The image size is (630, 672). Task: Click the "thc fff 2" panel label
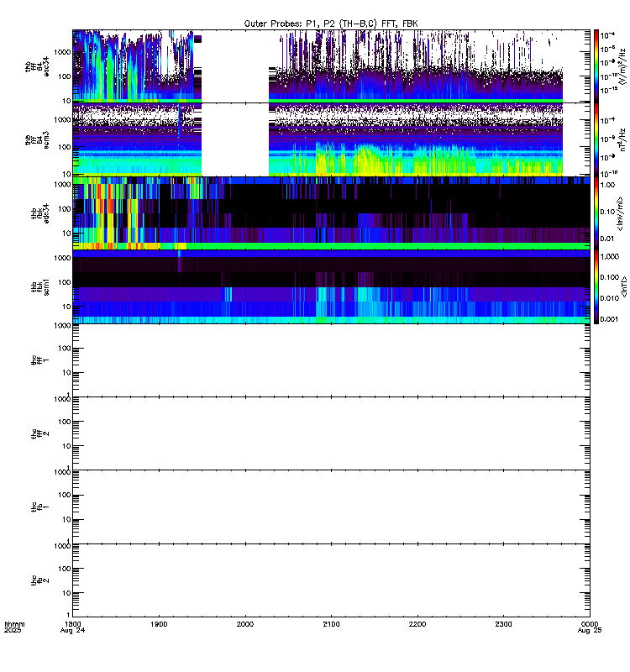point(40,433)
